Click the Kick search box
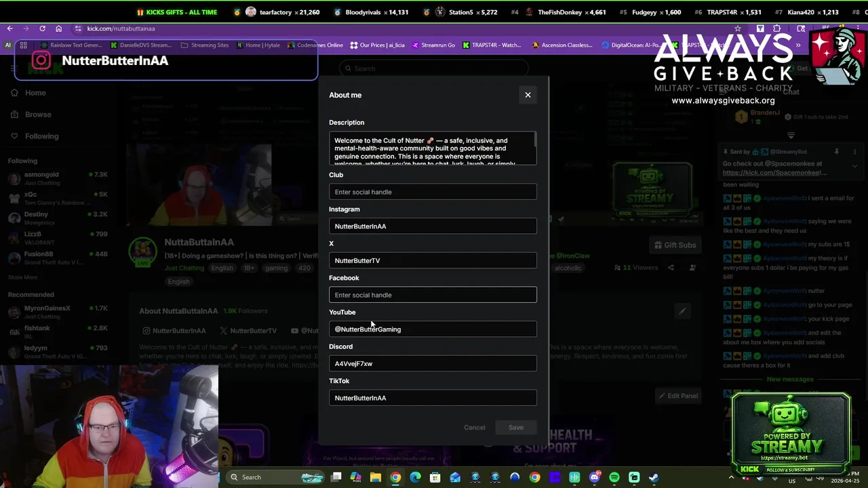This screenshot has height=488, width=868. click(x=434, y=68)
